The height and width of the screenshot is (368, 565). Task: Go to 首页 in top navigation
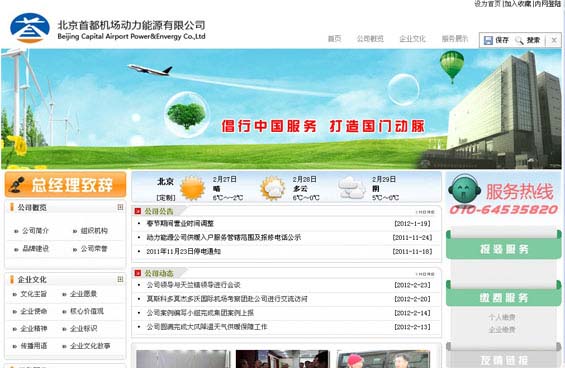pos(334,39)
